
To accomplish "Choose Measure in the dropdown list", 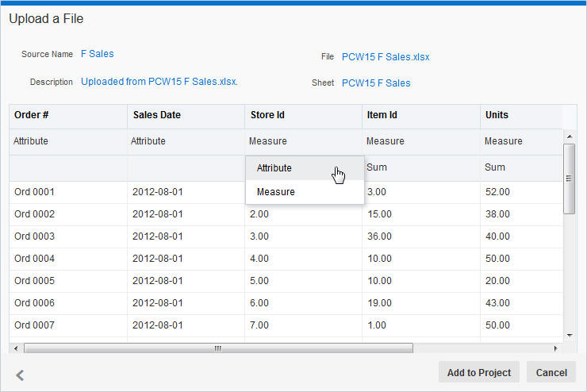I will (305, 192).
